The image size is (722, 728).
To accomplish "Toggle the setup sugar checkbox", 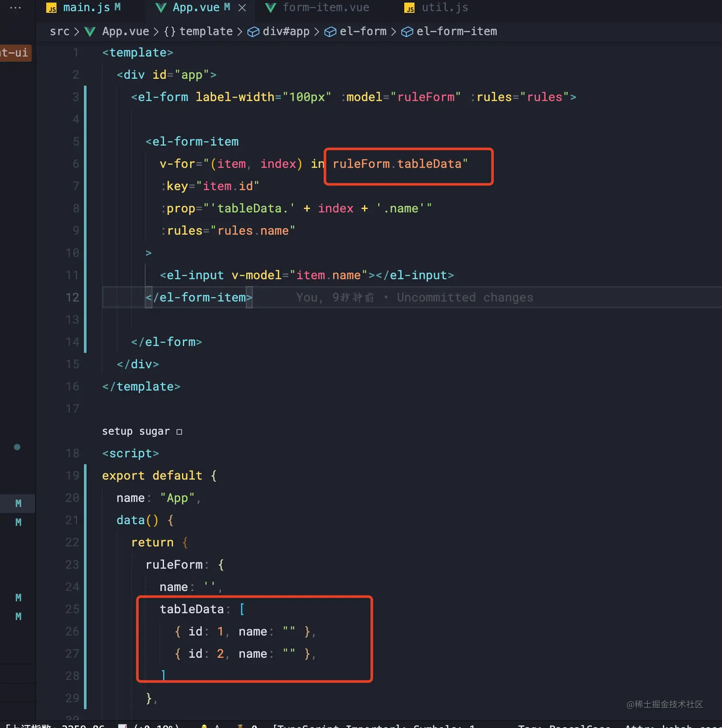I will point(179,432).
